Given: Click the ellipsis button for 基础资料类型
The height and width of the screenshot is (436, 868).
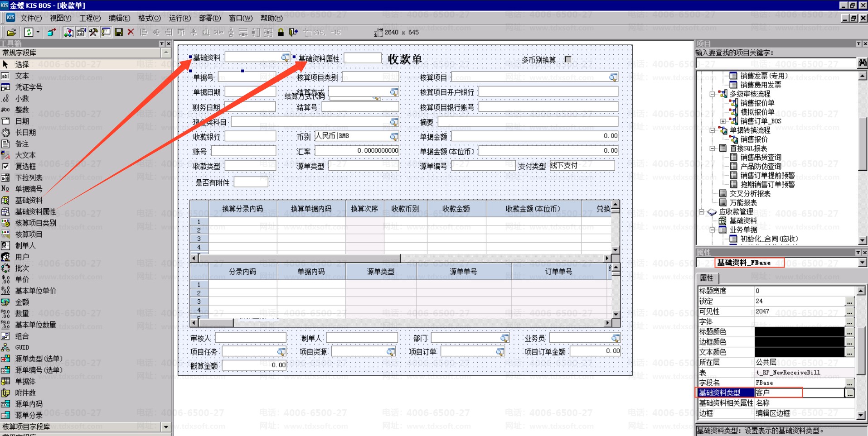Looking at the screenshot, I should point(849,393).
